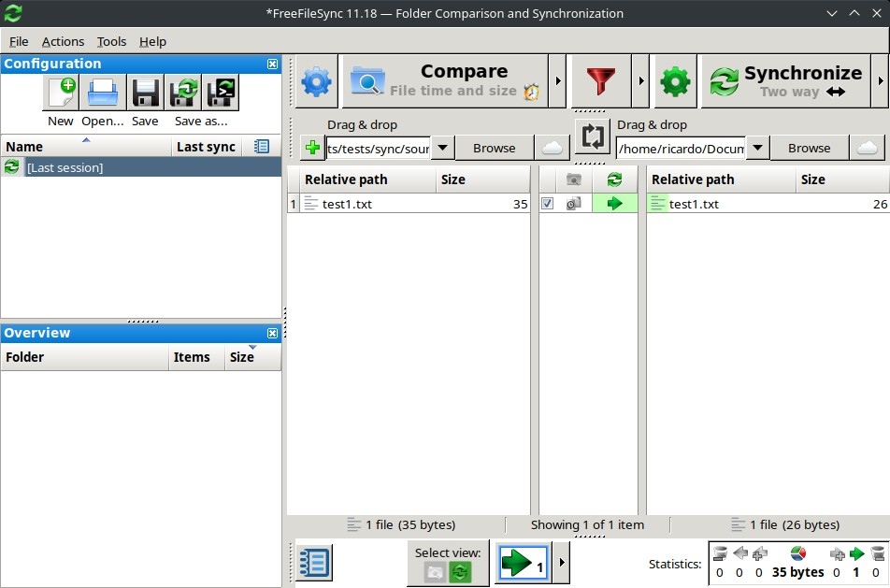The image size is (890, 588).
Task: Click the "1 file (26 bytes)" status text
Action: tap(794, 525)
